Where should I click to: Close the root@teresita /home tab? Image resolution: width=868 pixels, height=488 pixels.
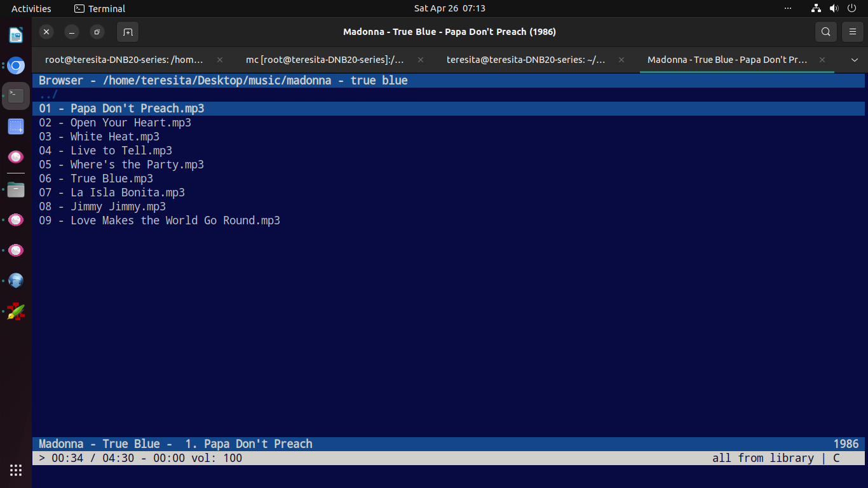pos(220,60)
